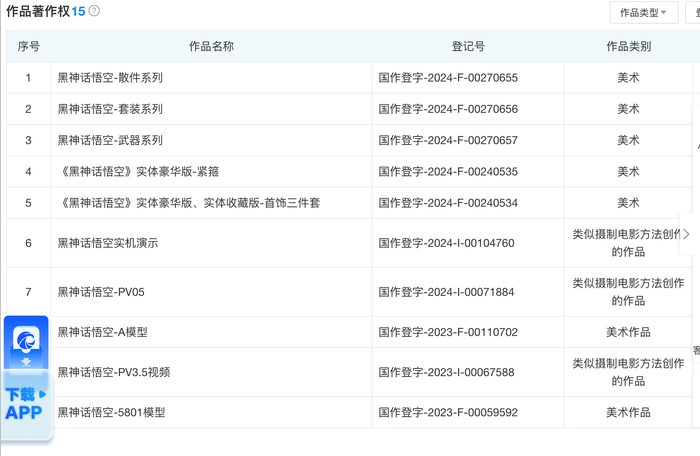Screen dimensions: 700x456
Task: Click the 黑神话悟空-5801模型 work name
Action: [111, 412]
